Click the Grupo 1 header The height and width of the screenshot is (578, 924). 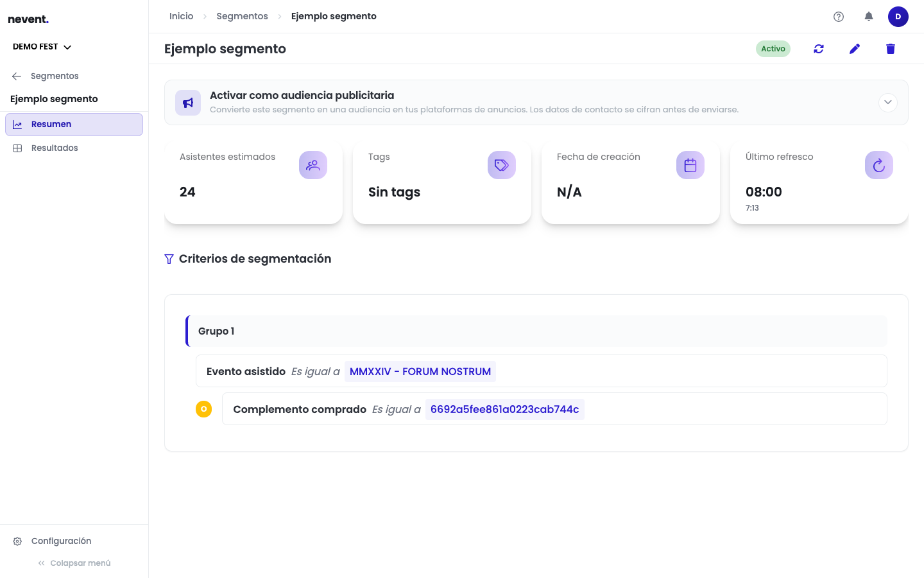[x=536, y=331]
